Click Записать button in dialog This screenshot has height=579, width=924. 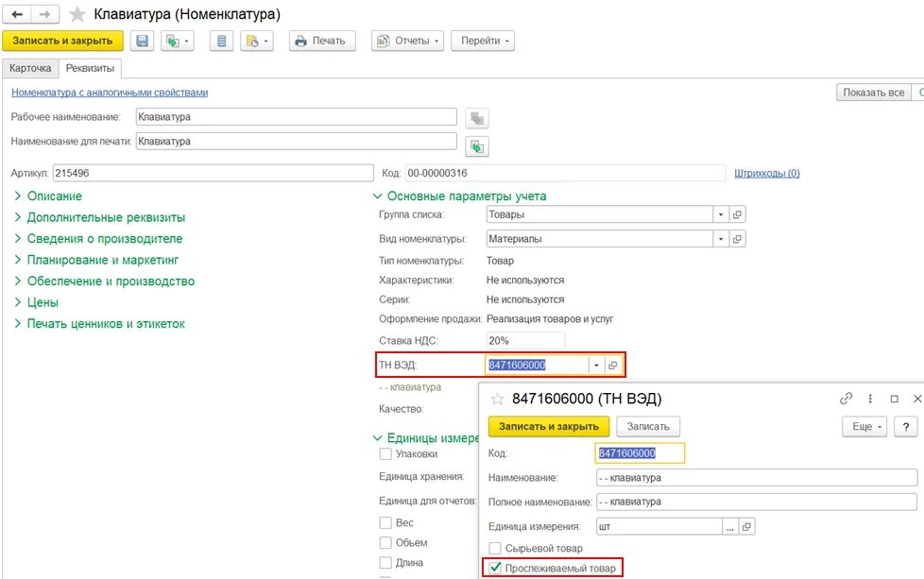click(647, 426)
